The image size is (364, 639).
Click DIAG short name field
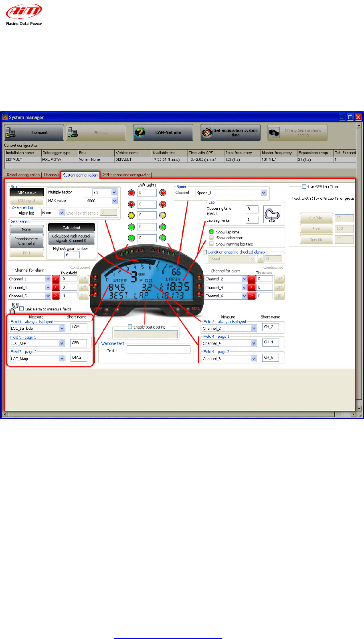point(79,357)
